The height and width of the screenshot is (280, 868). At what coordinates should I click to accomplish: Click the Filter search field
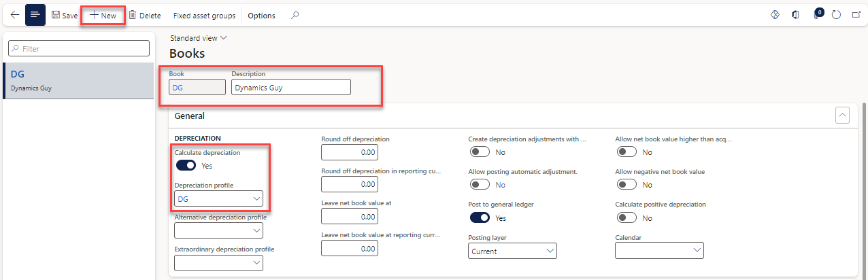click(x=78, y=48)
